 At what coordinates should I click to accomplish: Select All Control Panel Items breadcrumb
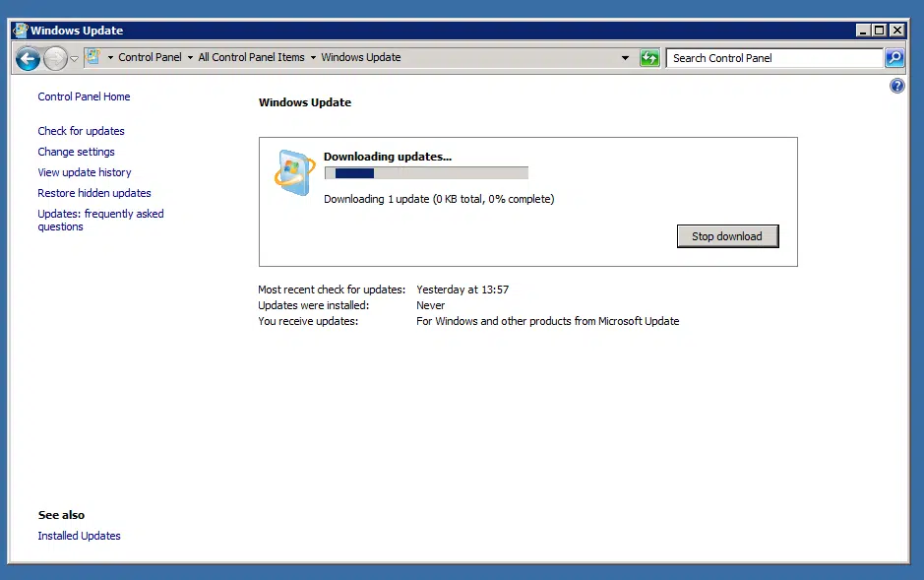pos(251,57)
